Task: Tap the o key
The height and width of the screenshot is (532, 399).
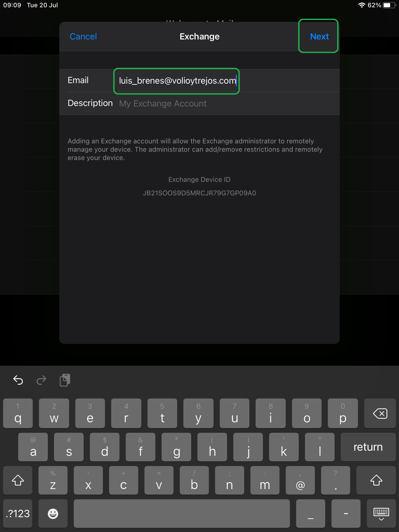Action: coord(307,413)
